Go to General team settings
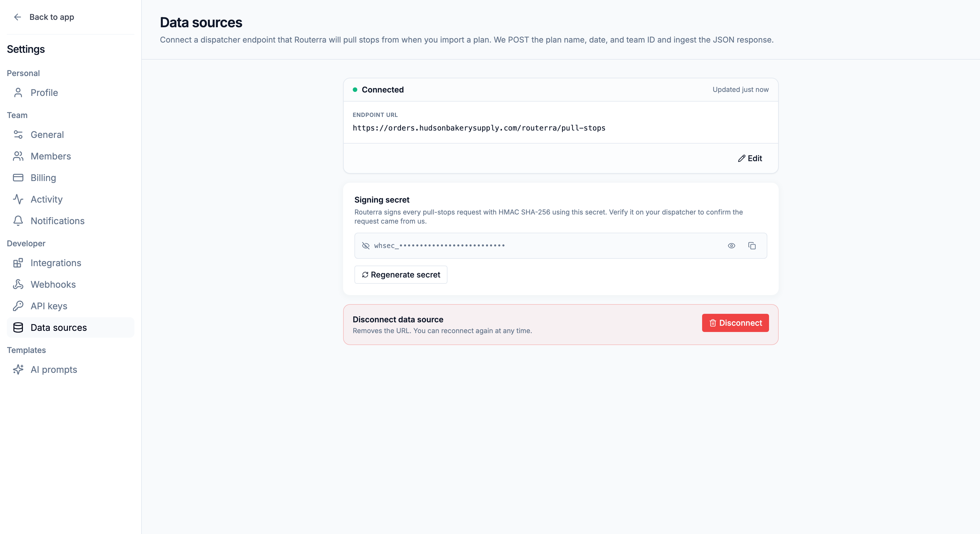 (70, 135)
